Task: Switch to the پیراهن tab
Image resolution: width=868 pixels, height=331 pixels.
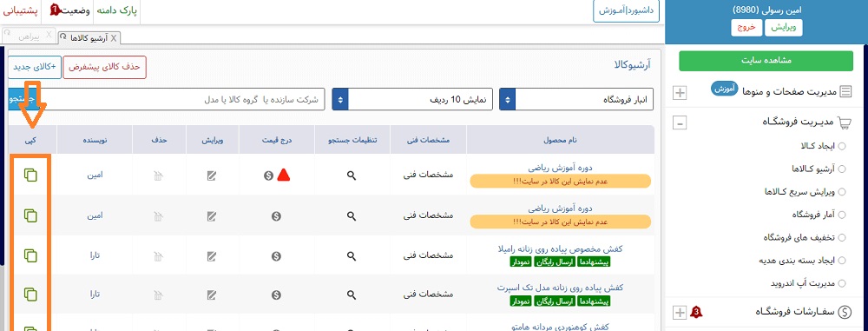Action: pyautogui.click(x=30, y=36)
